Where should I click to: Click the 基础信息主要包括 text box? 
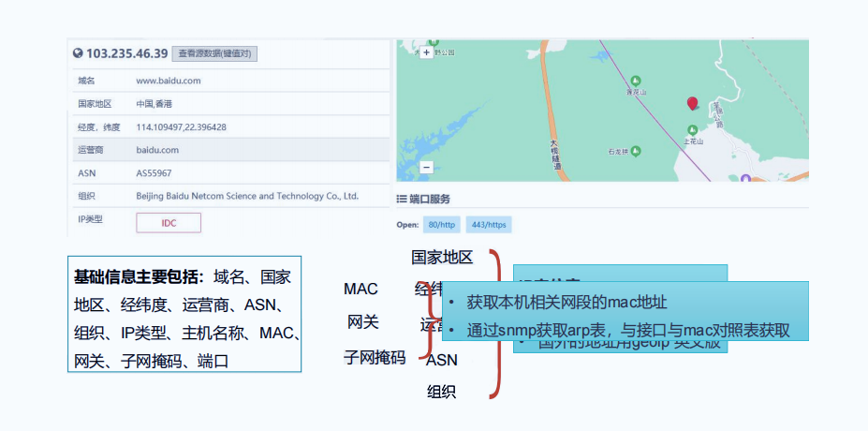(x=184, y=314)
